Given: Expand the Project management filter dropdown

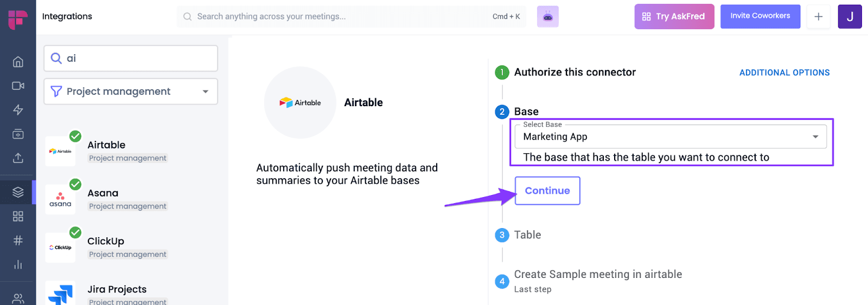Looking at the screenshot, I should pyautogui.click(x=131, y=92).
